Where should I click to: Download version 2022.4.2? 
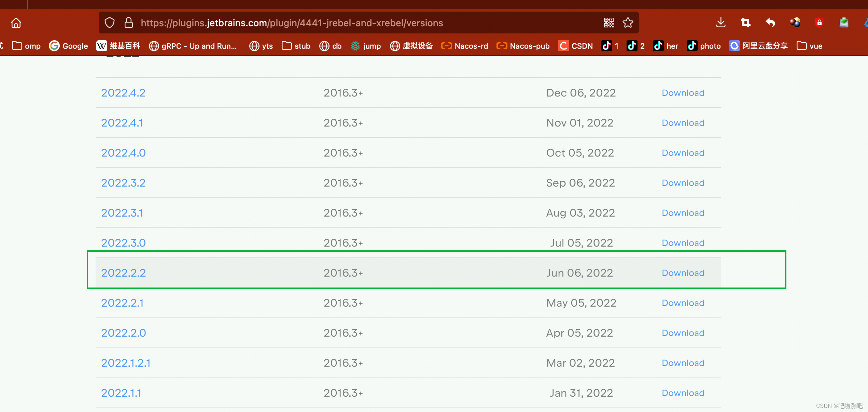[683, 93]
